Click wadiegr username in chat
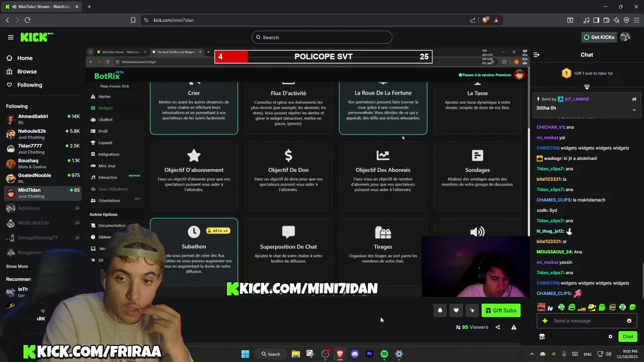This screenshot has height=362, width=644. (x=553, y=158)
